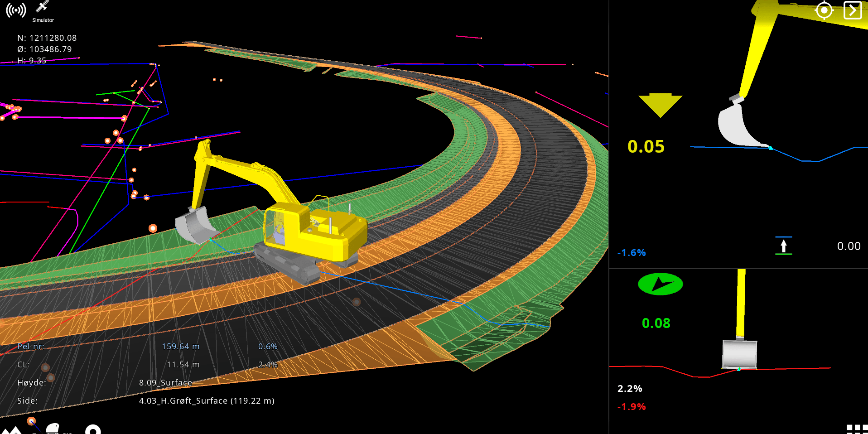Click the Pel nr: label
The width and height of the screenshot is (868, 434).
(31, 347)
